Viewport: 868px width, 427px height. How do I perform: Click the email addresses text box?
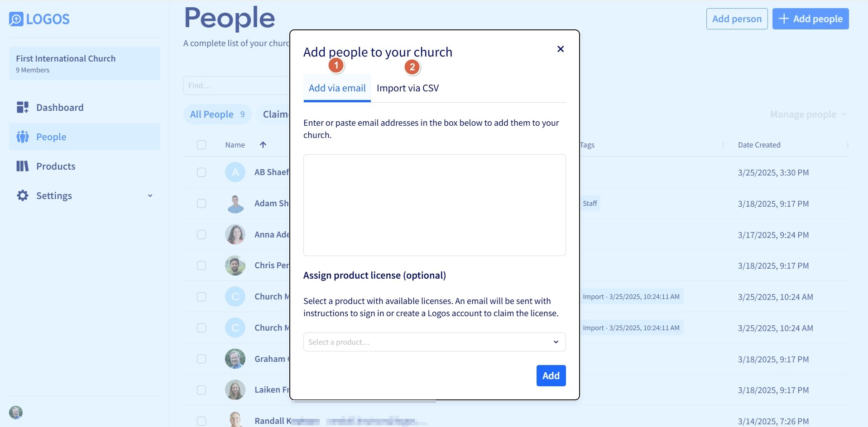tap(434, 205)
